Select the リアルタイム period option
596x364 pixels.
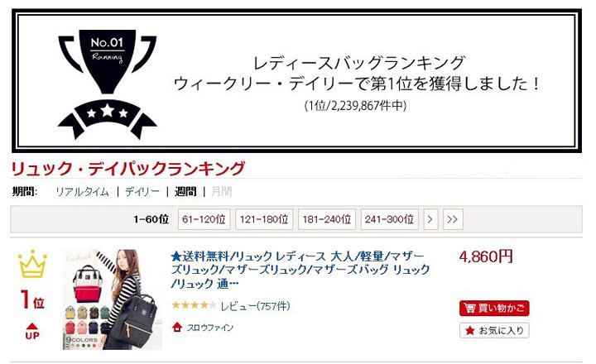click(x=82, y=191)
